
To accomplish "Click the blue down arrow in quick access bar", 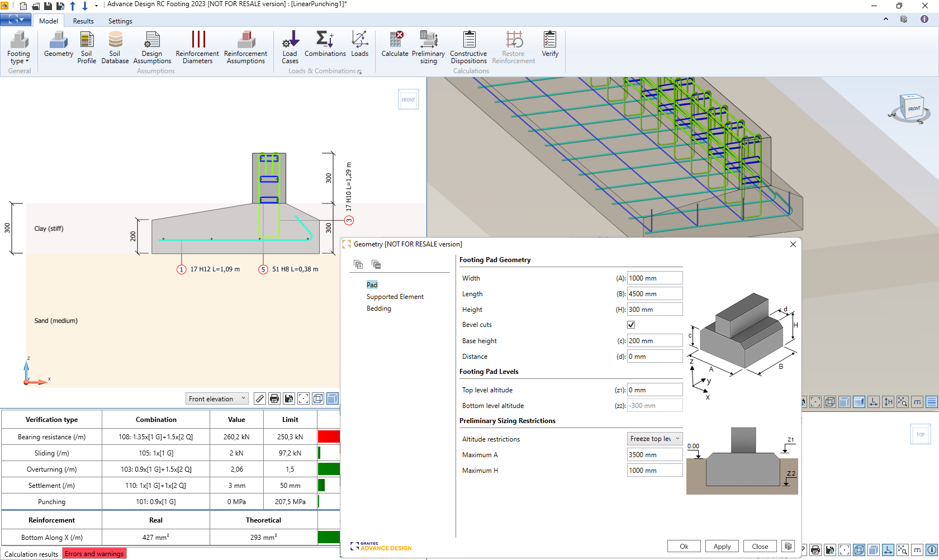I will 85,6.
